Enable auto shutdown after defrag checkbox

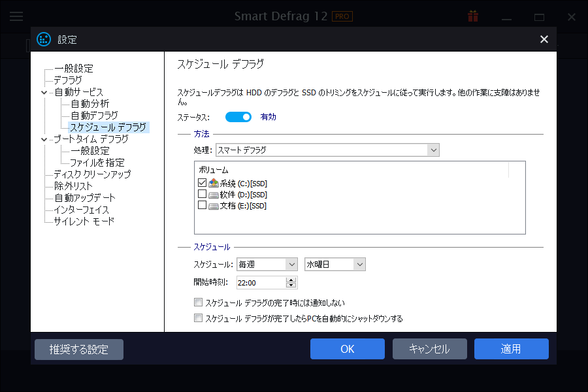pyautogui.click(x=198, y=318)
